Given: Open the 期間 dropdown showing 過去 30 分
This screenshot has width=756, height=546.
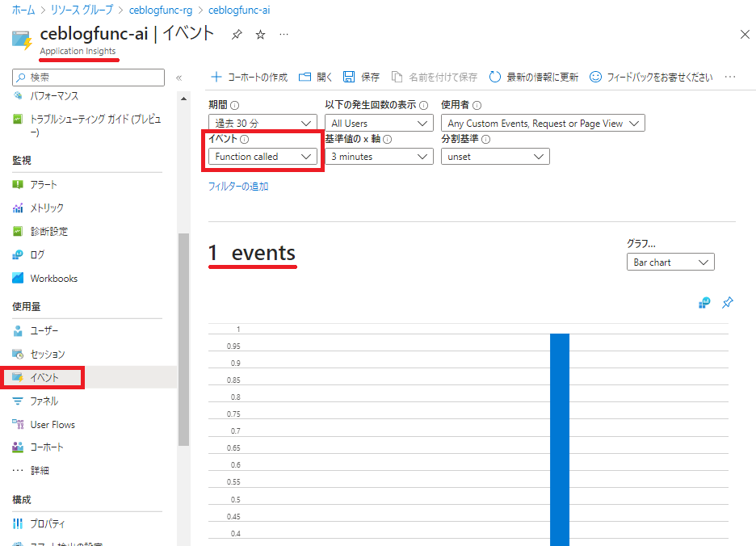Looking at the screenshot, I should [x=262, y=123].
